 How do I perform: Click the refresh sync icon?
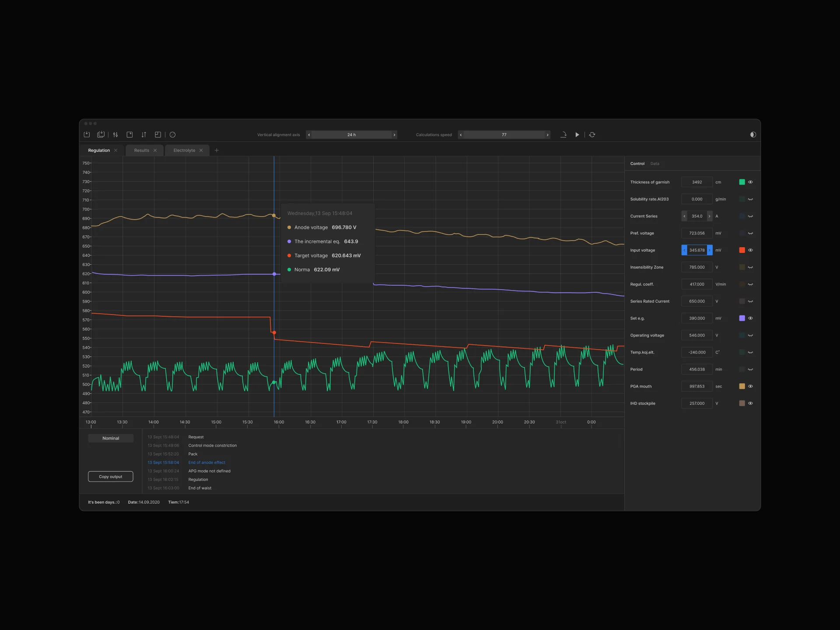click(x=592, y=135)
